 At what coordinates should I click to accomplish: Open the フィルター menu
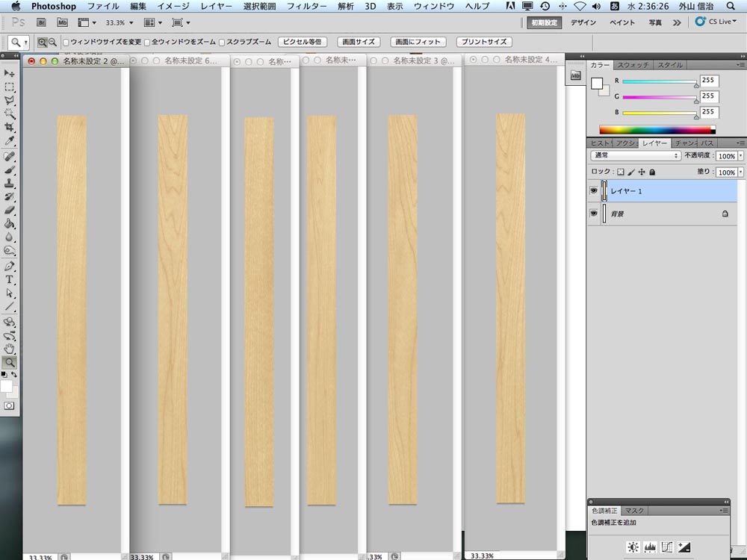click(x=307, y=6)
